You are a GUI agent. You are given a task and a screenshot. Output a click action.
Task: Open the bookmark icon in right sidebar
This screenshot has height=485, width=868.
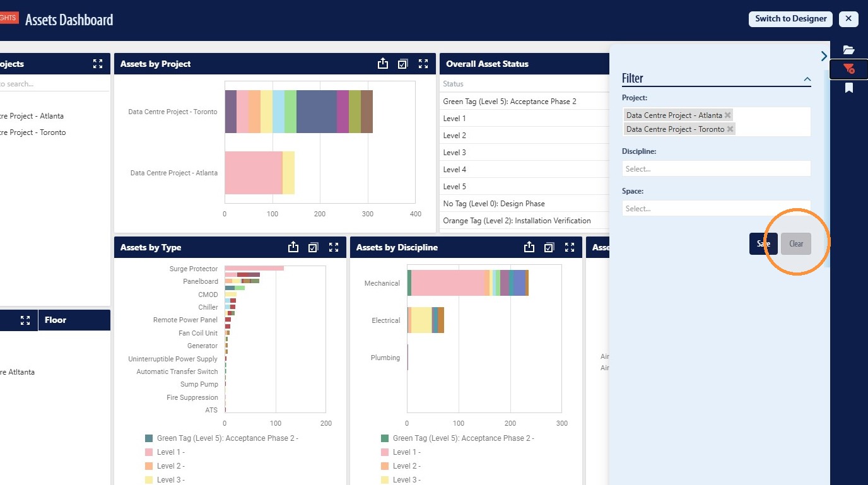(x=849, y=88)
